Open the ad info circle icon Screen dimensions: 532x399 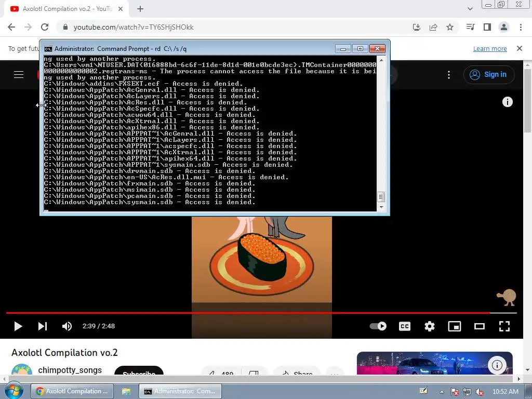pyautogui.click(x=497, y=365)
